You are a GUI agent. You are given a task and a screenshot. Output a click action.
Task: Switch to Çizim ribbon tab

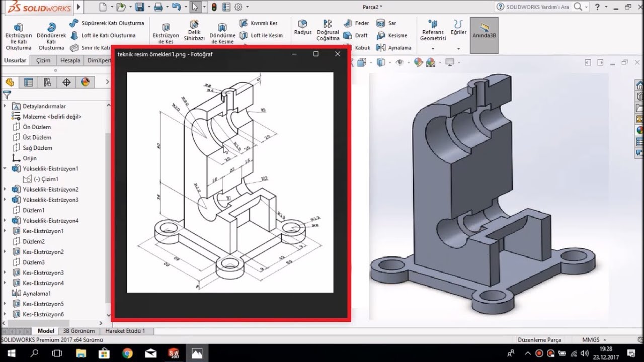(x=43, y=60)
